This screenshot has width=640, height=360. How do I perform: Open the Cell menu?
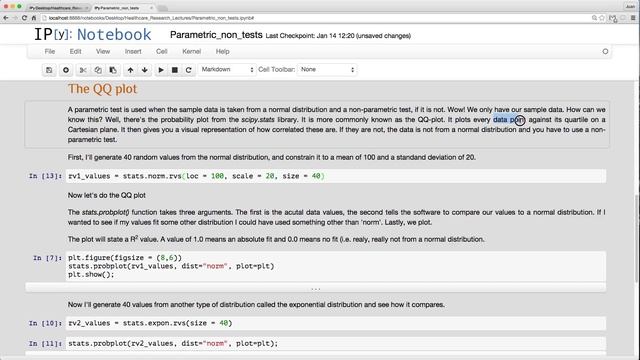coord(162,51)
